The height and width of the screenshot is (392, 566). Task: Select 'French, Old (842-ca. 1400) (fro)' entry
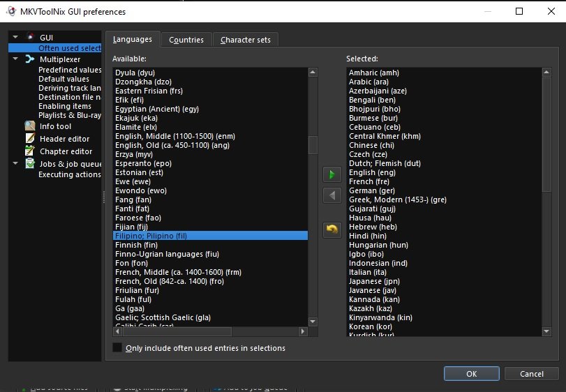click(x=211, y=281)
